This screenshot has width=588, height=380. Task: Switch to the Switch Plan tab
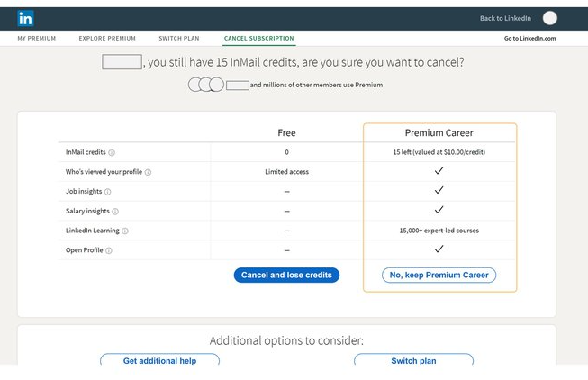tap(179, 38)
